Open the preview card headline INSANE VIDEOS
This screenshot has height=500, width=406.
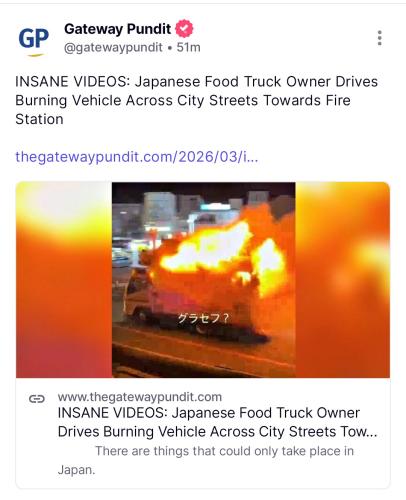click(217, 422)
